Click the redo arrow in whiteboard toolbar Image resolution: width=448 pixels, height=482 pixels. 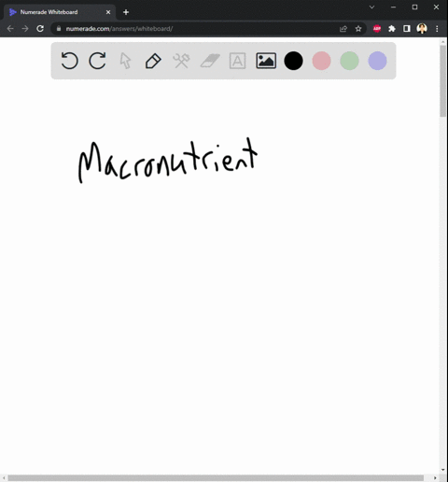point(97,61)
